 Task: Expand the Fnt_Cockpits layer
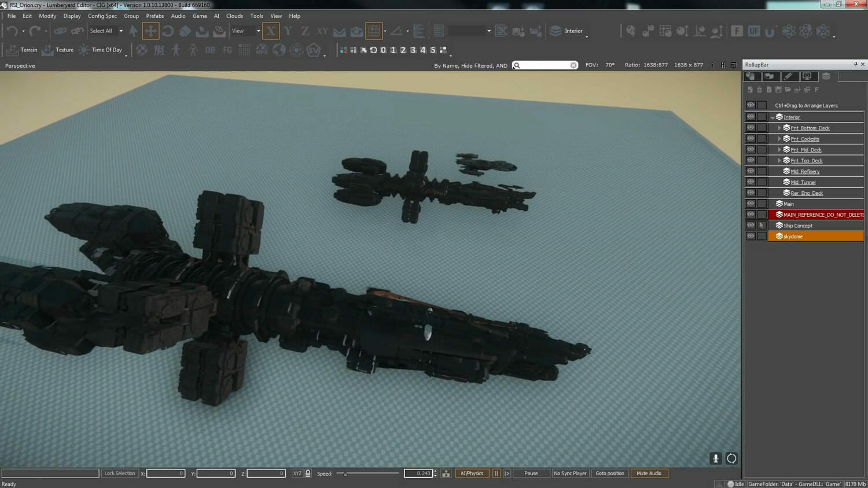(x=779, y=139)
